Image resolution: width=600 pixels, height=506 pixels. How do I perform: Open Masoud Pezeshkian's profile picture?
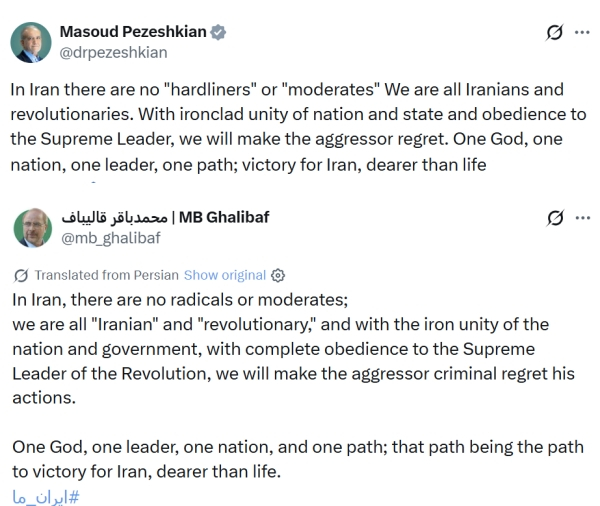click(x=31, y=41)
